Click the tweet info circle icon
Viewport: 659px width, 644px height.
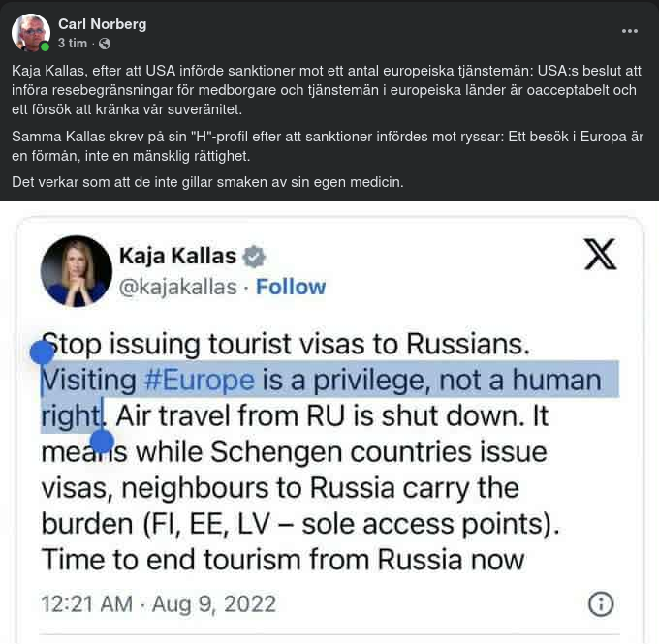coord(601,603)
